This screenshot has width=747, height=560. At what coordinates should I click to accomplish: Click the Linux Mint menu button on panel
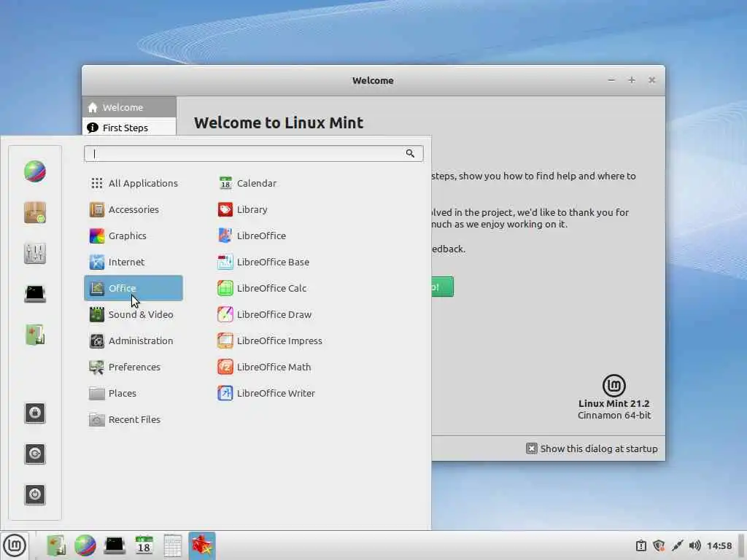coord(15,545)
